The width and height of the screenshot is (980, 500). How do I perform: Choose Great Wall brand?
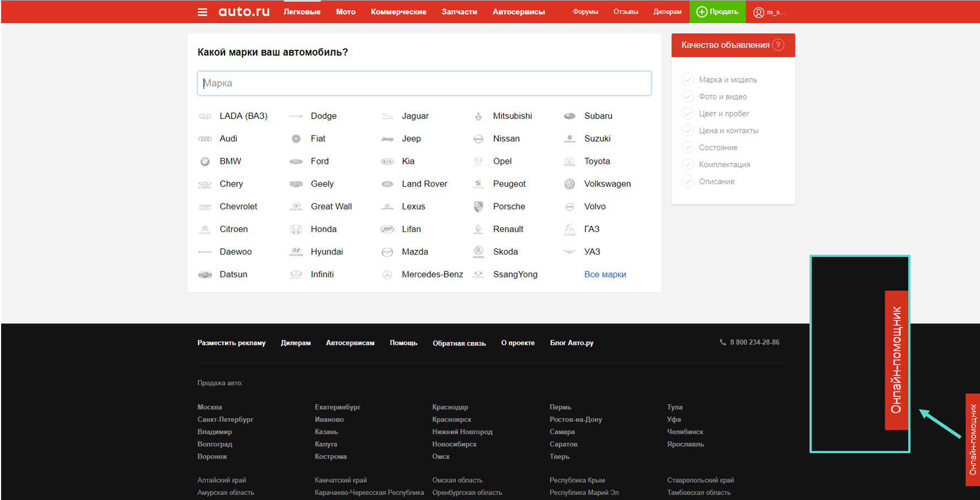click(331, 207)
